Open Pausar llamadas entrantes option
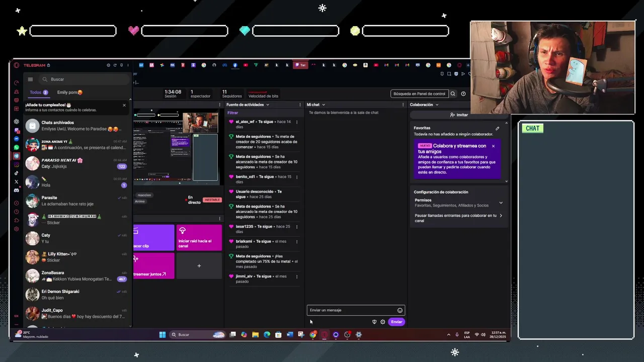This screenshot has width=644, height=362. tap(458, 218)
